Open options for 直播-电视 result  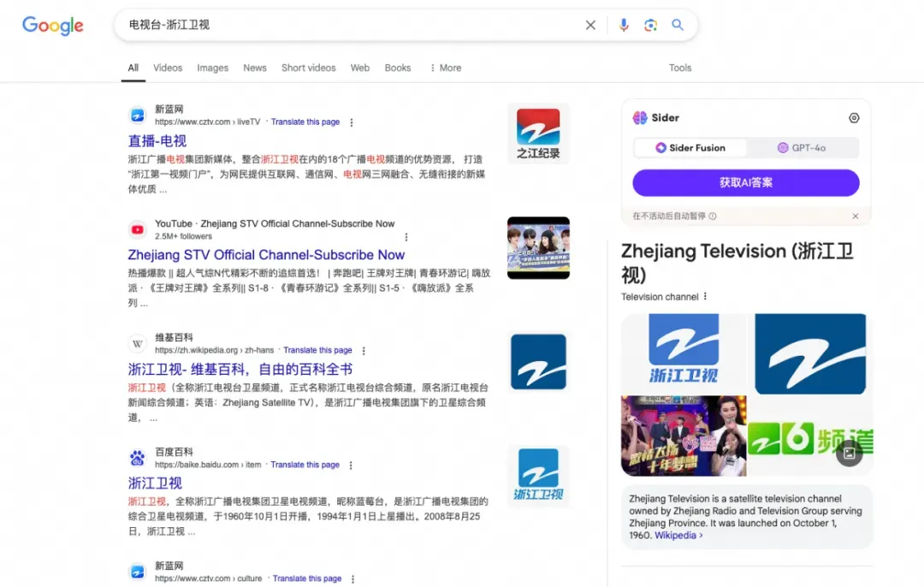click(352, 122)
